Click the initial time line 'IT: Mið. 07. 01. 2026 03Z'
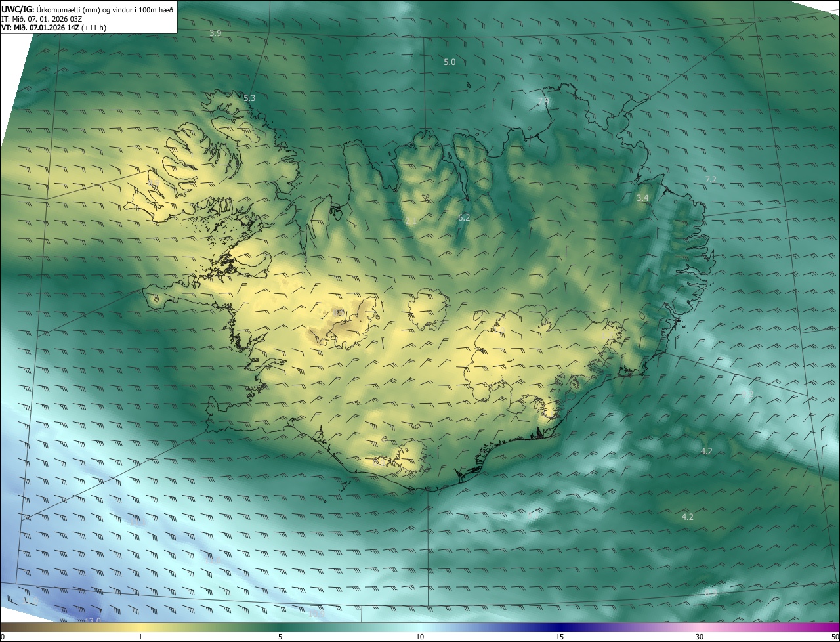Viewport: 840px width, 642px height. [41, 19]
